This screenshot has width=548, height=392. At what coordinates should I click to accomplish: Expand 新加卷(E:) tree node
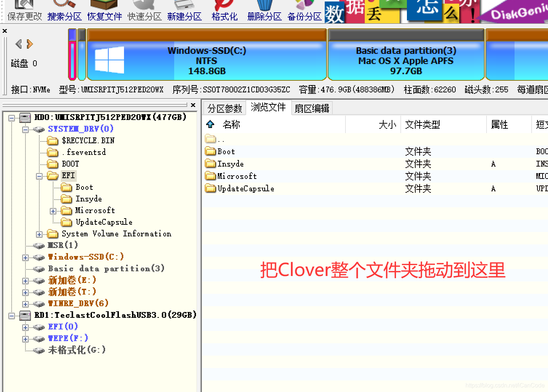pos(25,281)
